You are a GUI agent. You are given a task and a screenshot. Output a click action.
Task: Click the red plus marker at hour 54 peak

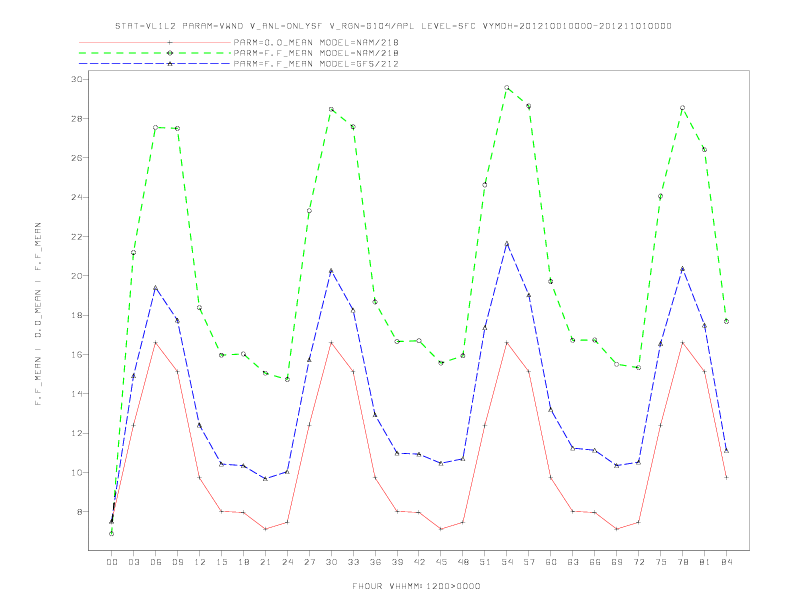click(507, 343)
